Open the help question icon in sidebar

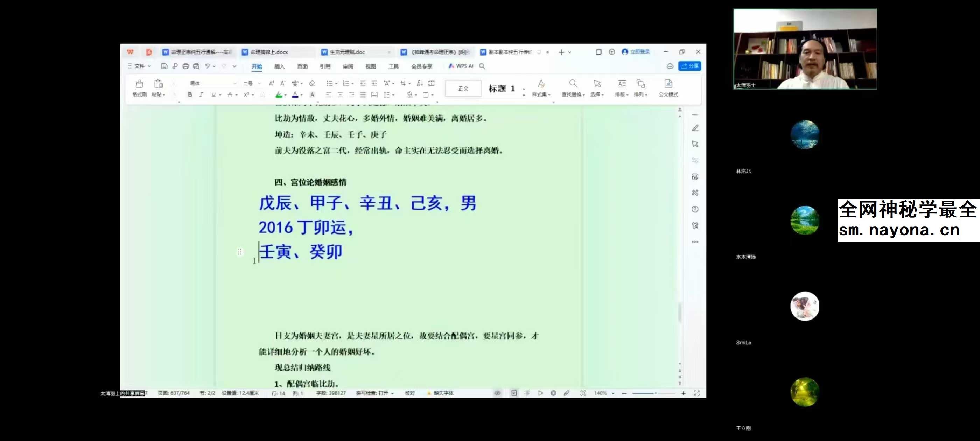coord(695,209)
